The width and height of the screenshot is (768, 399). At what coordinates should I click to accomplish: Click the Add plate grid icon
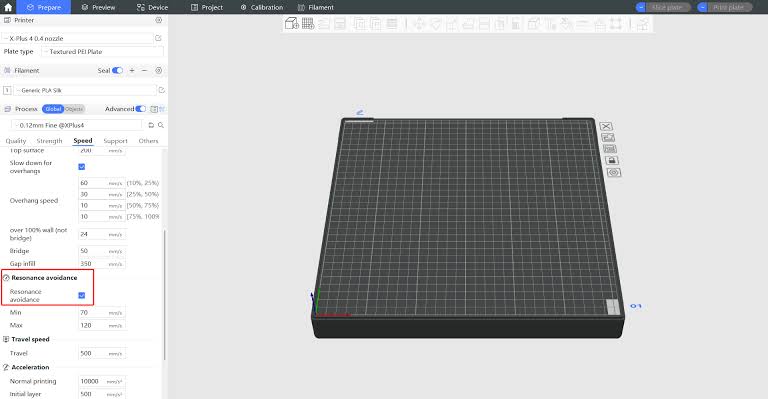[308, 23]
